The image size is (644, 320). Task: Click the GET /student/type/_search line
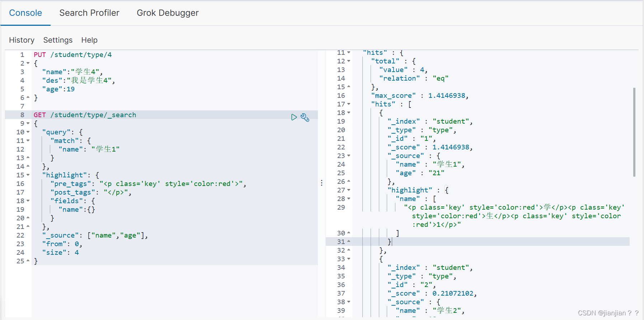tap(85, 115)
